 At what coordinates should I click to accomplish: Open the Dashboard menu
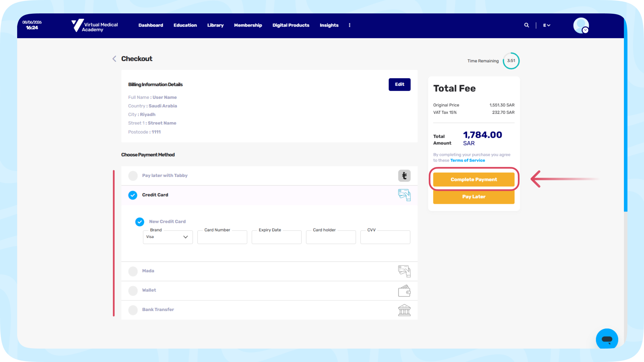pos(151,25)
